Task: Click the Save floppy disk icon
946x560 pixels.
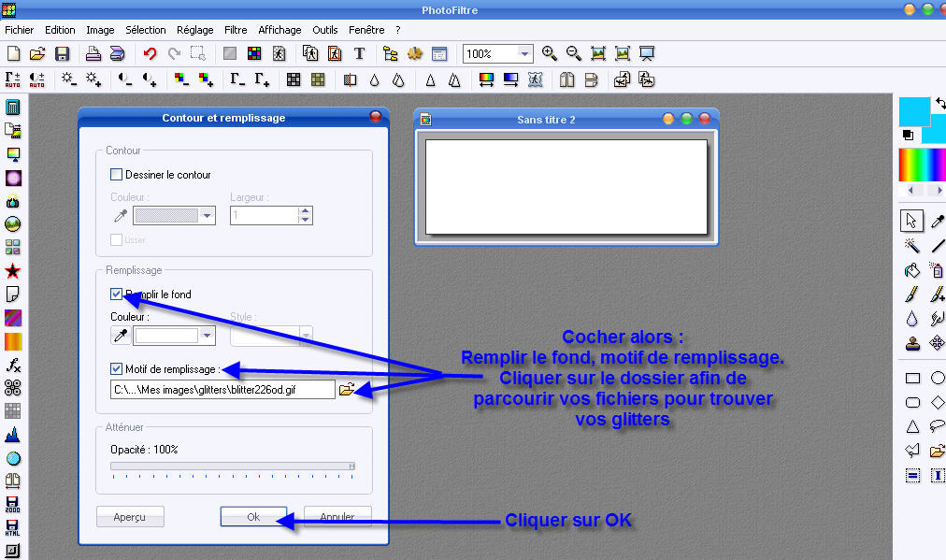Action: click(63, 54)
